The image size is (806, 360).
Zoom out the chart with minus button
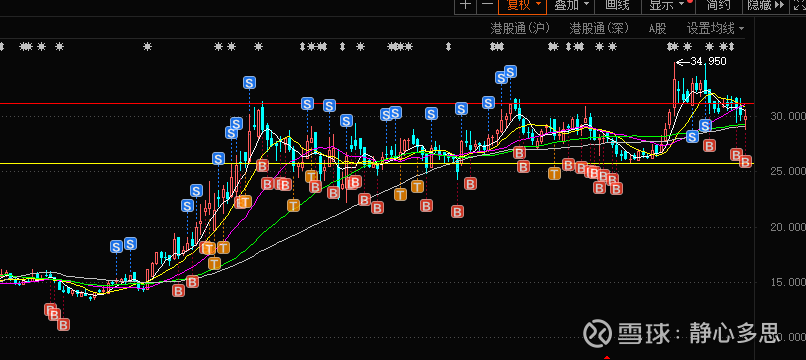487,5
